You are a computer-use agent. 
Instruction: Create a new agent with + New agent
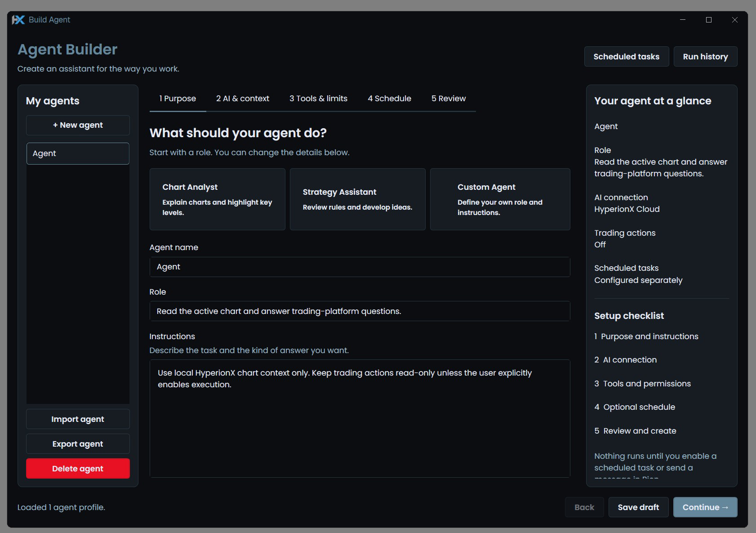pos(78,125)
